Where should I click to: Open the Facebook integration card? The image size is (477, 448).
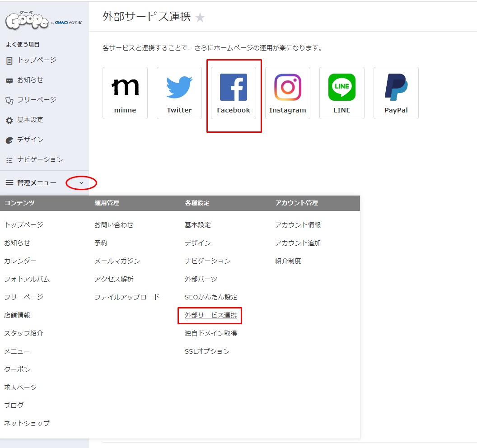(x=234, y=93)
